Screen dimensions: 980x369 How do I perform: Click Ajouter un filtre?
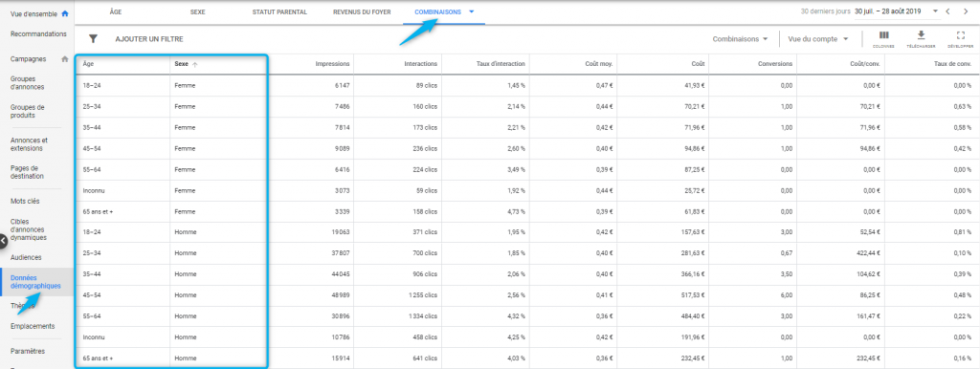tap(149, 38)
